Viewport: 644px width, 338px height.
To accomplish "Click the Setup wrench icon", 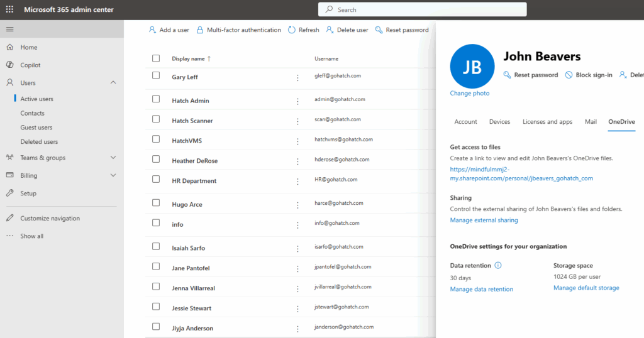I will [x=10, y=194].
